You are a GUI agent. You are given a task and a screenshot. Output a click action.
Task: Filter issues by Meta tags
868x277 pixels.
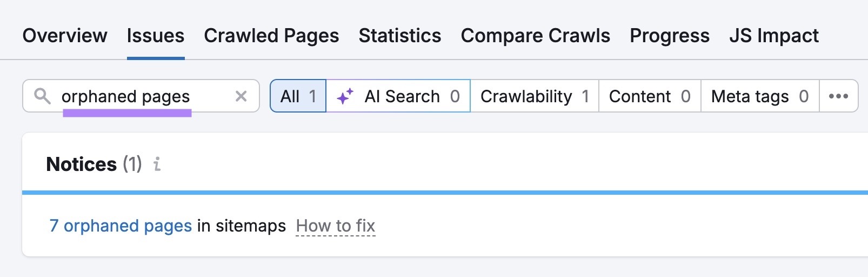(759, 96)
